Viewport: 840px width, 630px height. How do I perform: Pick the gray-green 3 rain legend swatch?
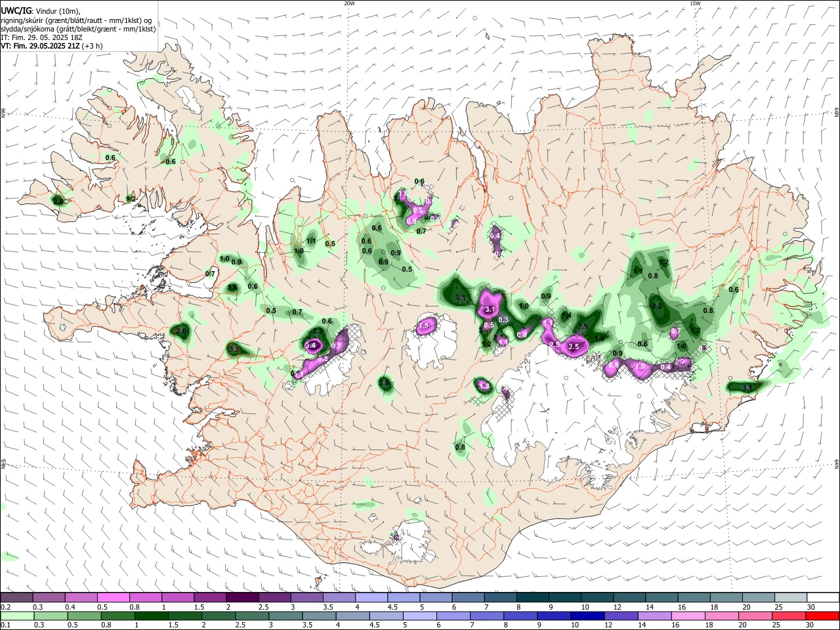(285, 616)
